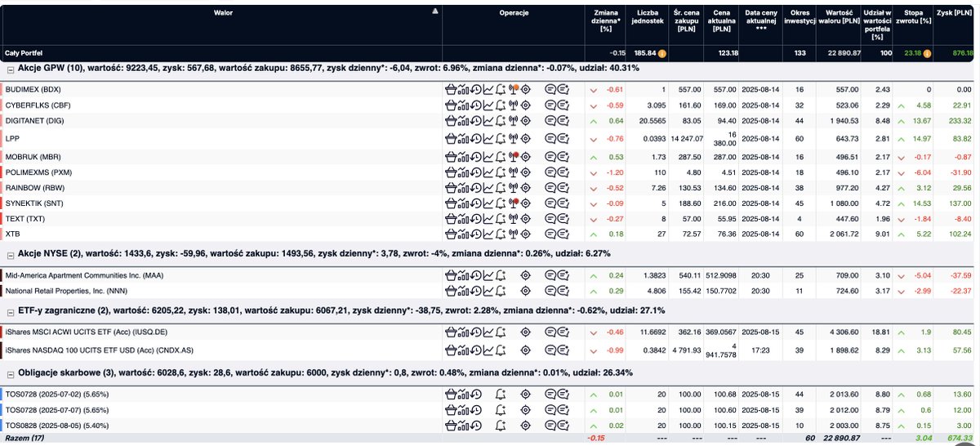Open the SYNEKTIK (SNT) instrument link
The width and height of the screenshot is (980, 446).
(34, 203)
